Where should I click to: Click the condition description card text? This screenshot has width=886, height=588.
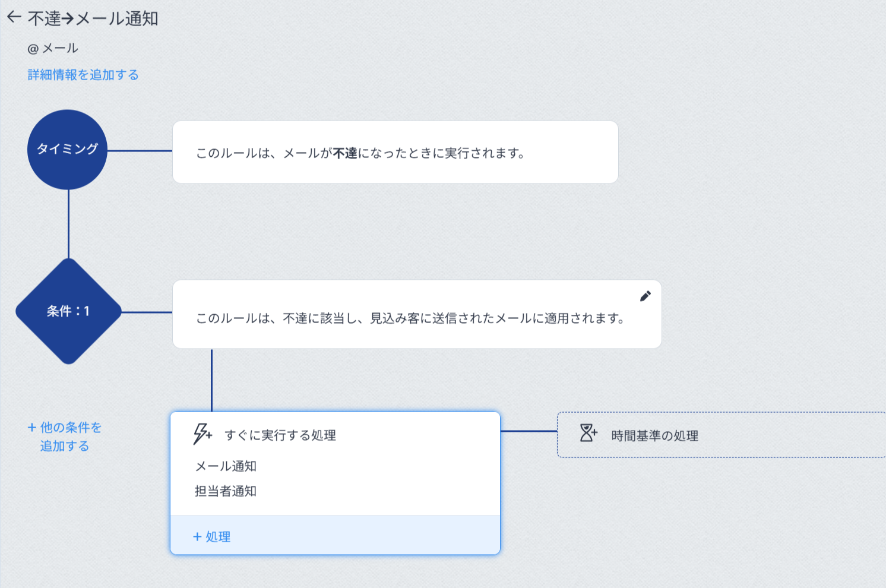pyautogui.click(x=410, y=318)
